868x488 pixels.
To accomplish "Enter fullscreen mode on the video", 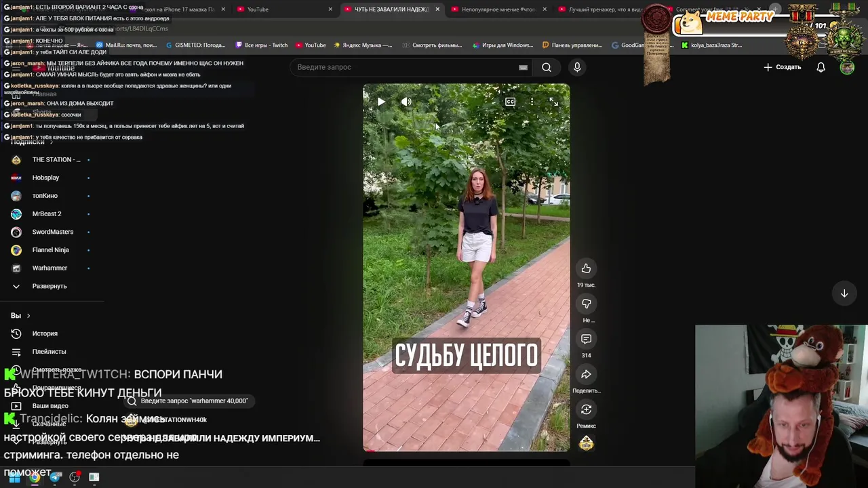I will coord(554,102).
